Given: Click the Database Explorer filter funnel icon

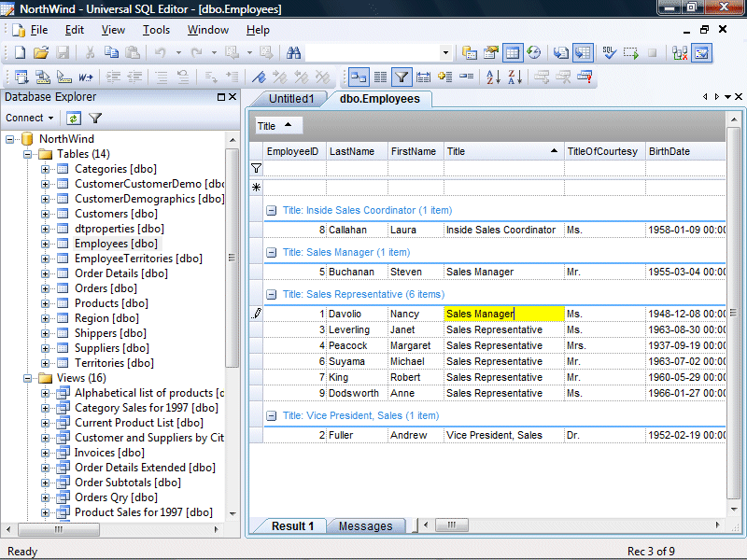Looking at the screenshot, I should 95,119.
